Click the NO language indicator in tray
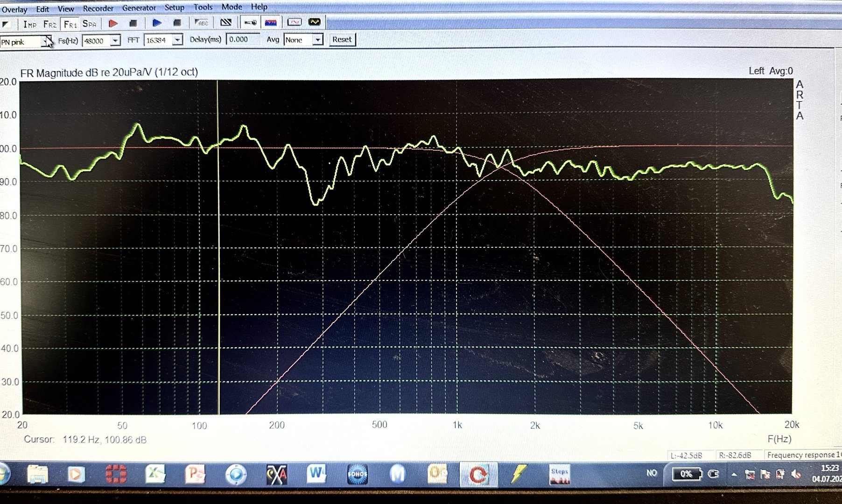This screenshot has width=842, height=504. [652, 473]
